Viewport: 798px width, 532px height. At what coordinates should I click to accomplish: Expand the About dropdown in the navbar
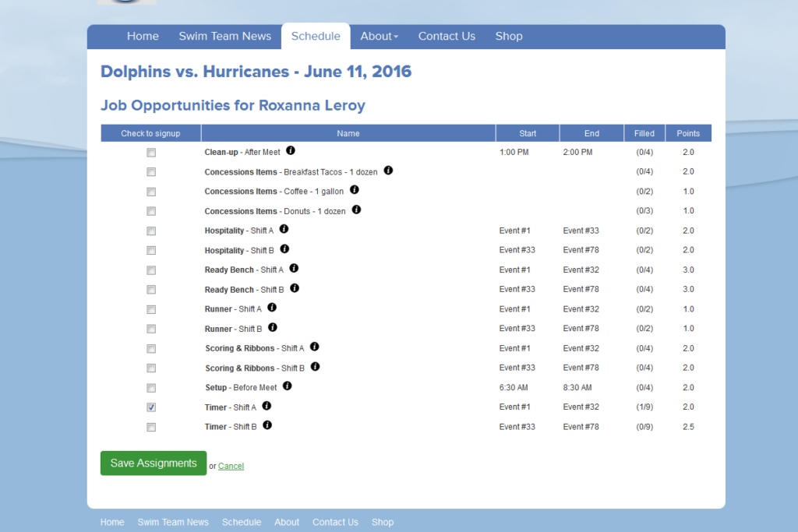380,36
